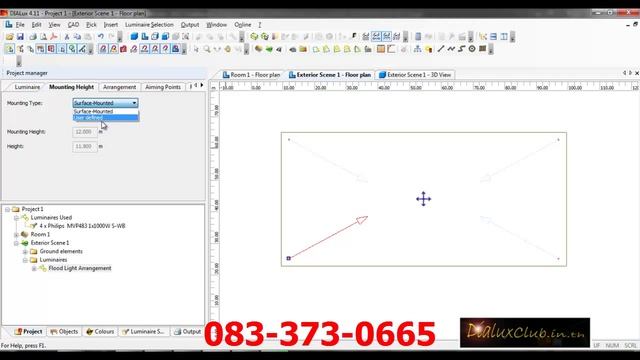The image size is (640, 360).
Task: Open the Mounting Type combo box
Action: [105, 103]
